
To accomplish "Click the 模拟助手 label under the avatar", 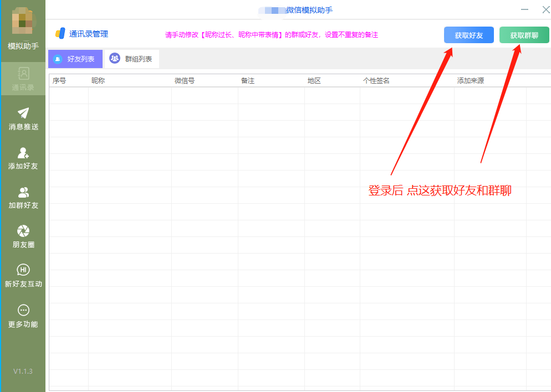I will click(23, 46).
